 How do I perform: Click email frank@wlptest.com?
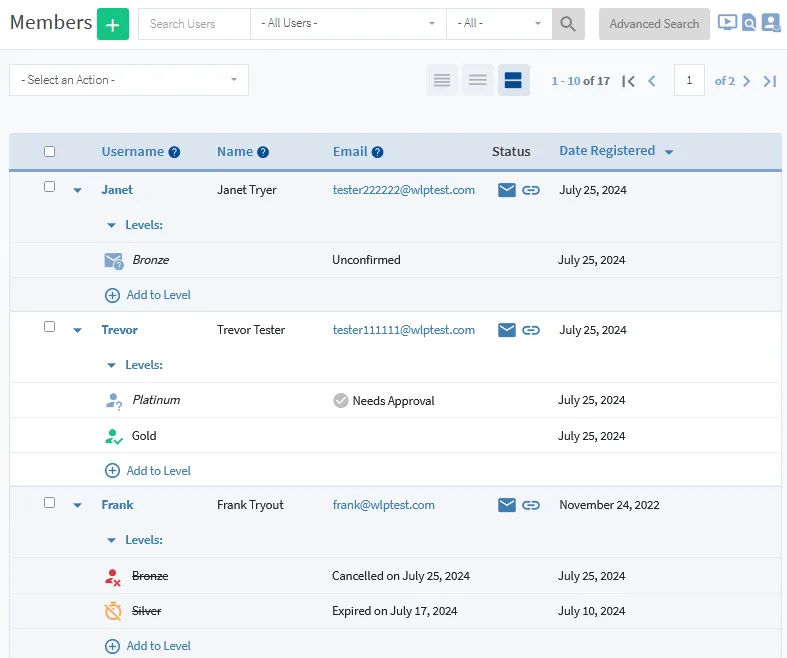click(x=383, y=505)
